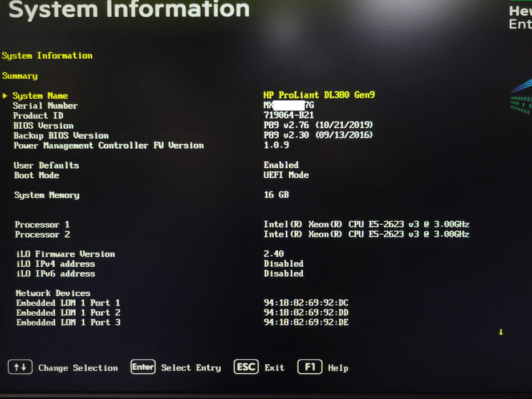Click the Exit hint text

(x=274, y=368)
